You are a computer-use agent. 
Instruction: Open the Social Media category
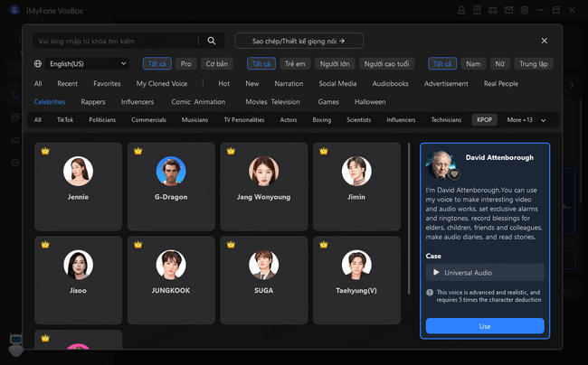(x=337, y=83)
